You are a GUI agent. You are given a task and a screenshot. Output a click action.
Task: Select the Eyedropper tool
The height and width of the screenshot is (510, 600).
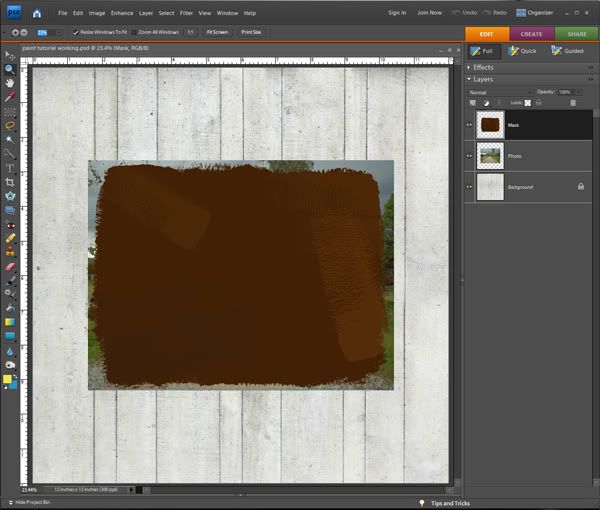click(x=10, y=97)
